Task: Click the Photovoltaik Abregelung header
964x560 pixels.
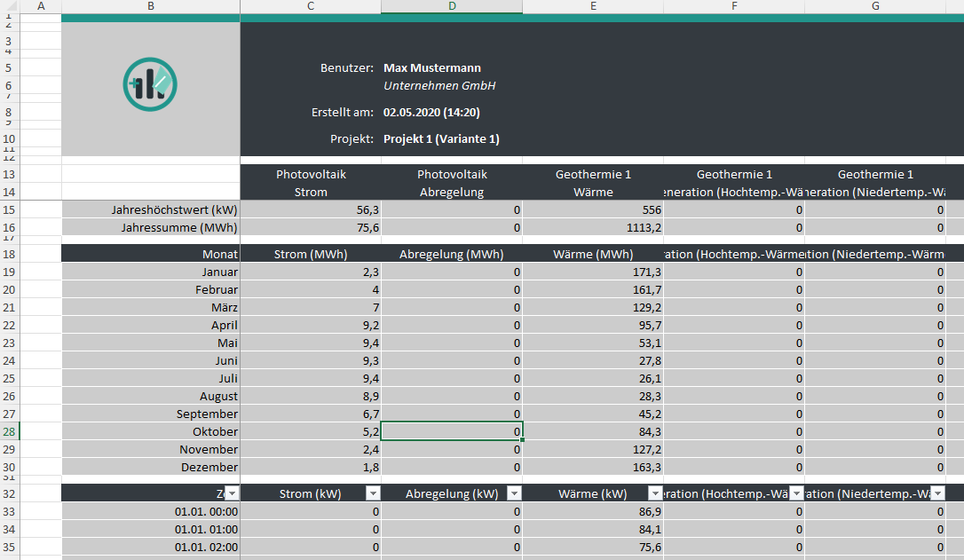Action: pos(452,183)
